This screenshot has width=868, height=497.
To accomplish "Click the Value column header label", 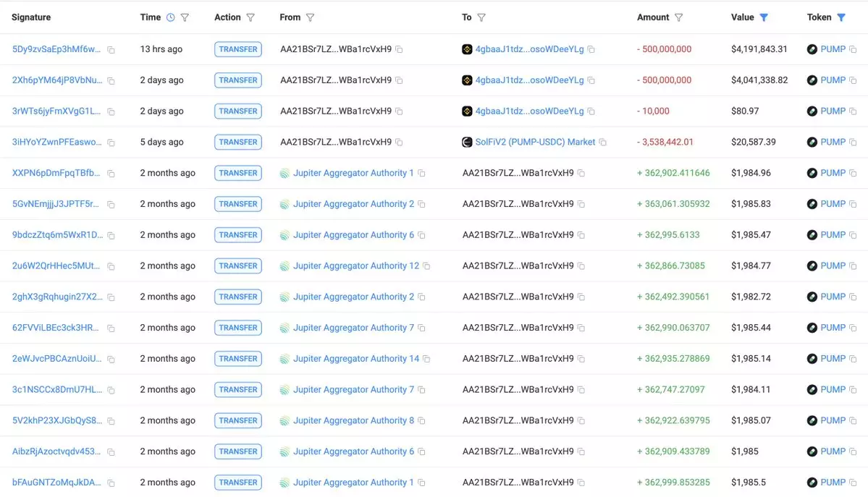I will pos(742,17).
